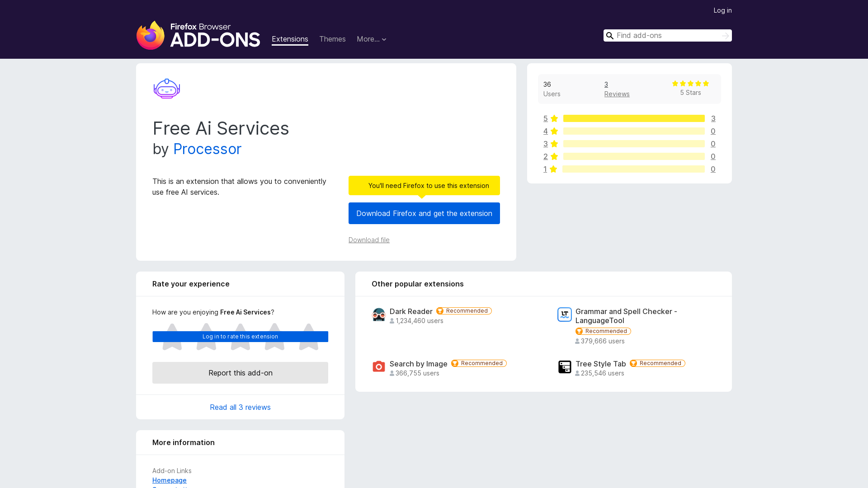Click Download Firefox and get the extension
Image resolution: width=868 pixels, height=488 pixels.
[424, 213]
